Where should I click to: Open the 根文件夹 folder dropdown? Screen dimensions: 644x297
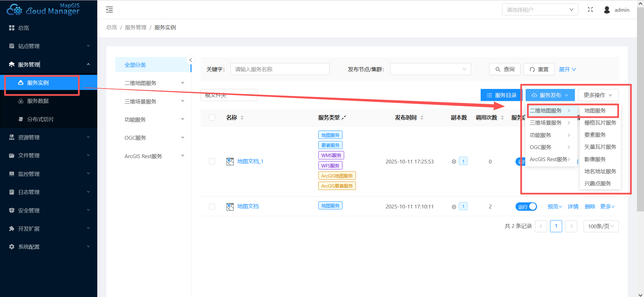229,95
